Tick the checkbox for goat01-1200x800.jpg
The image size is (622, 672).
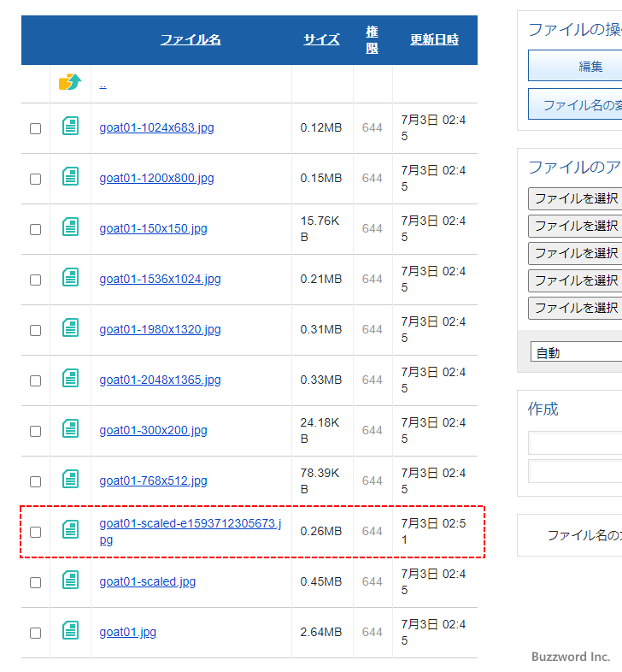tap(35, 179)
